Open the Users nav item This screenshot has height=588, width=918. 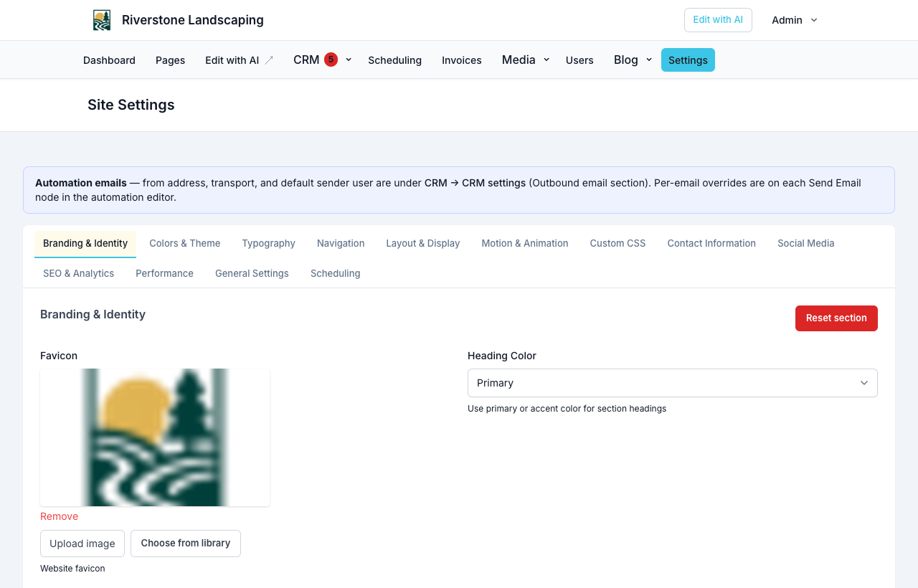click(x=579, y=60)
